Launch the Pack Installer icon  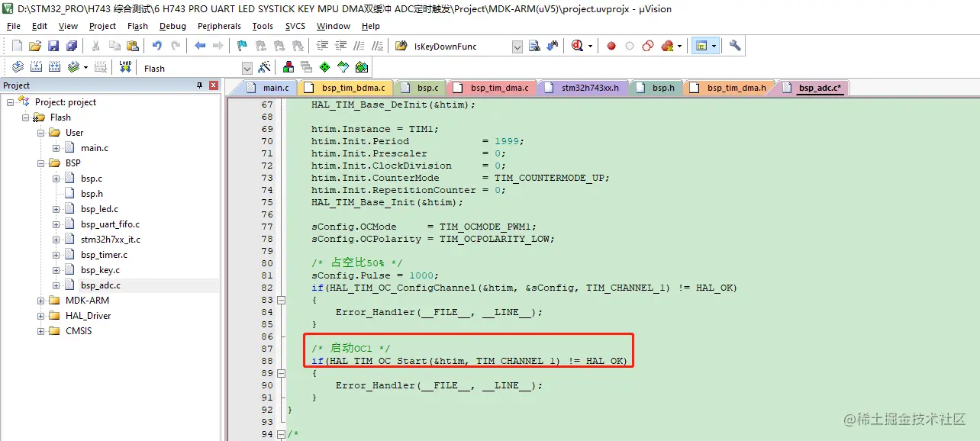click(x=362, y=67)
